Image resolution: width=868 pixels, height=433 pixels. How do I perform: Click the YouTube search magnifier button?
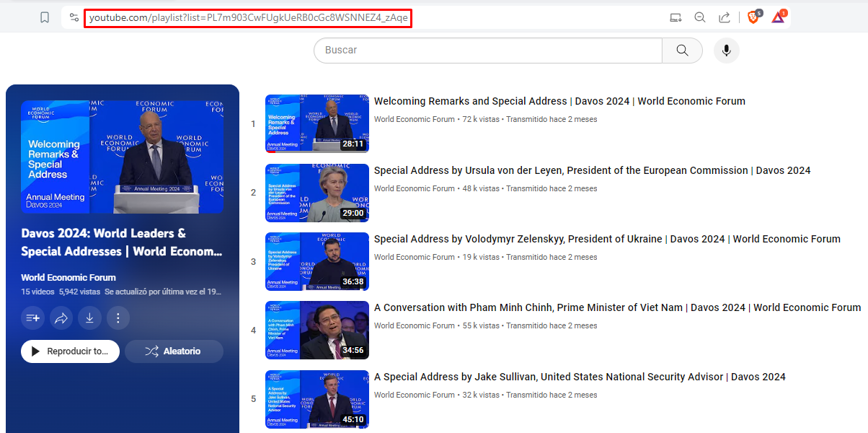pos(682,51)
